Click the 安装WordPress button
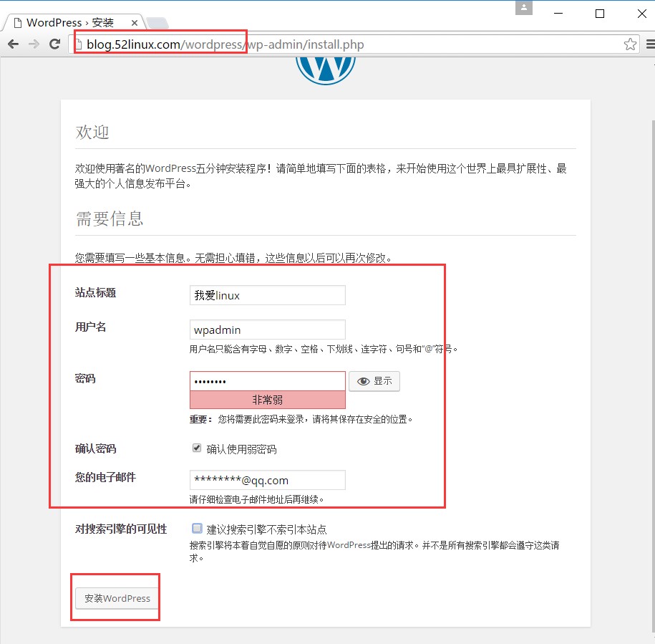655x644 pixels. click(x=117, y=598)
